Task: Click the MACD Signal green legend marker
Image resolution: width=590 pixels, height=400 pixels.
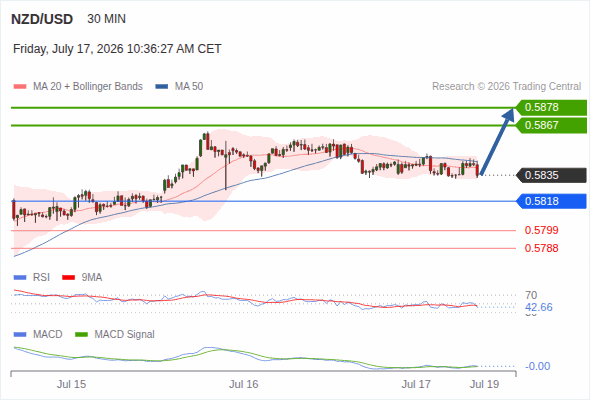Action: coord(81,335)
